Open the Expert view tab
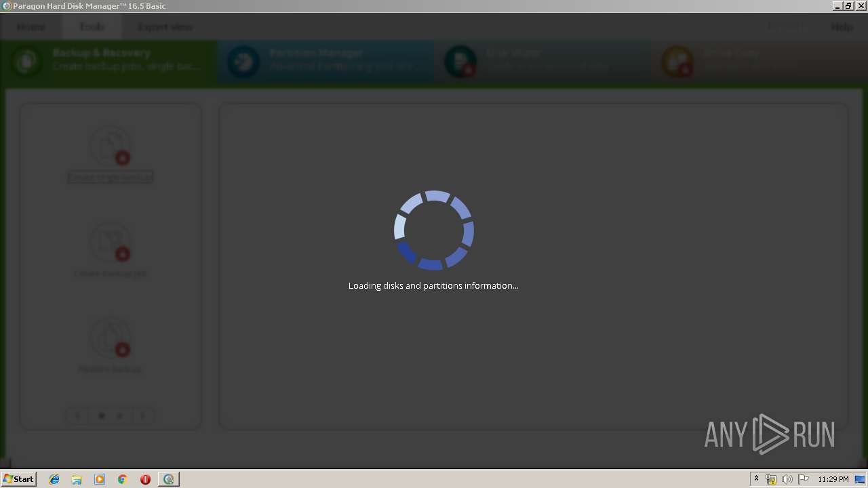The image size is (868, 488). click(165, 27)
